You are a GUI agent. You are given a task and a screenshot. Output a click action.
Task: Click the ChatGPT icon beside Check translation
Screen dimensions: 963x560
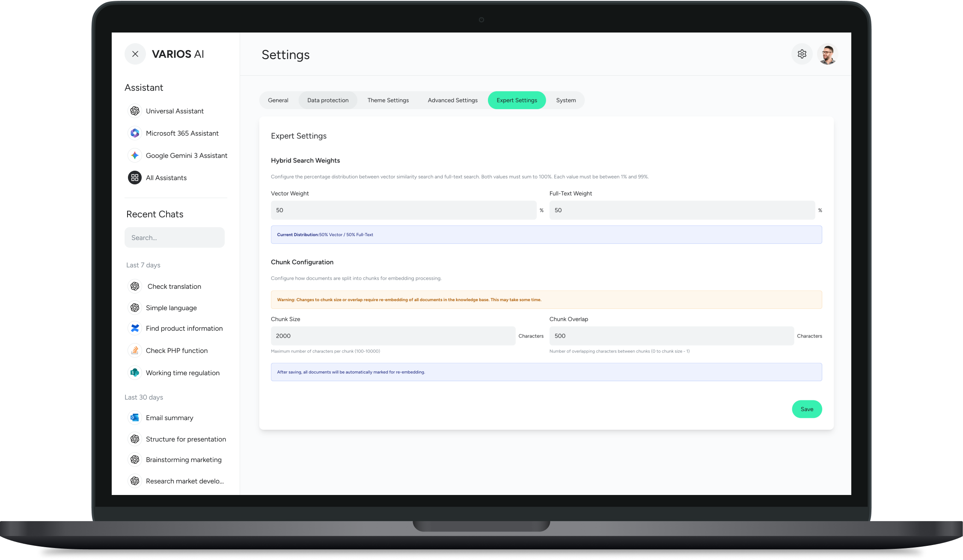click(x=135, y=286)
